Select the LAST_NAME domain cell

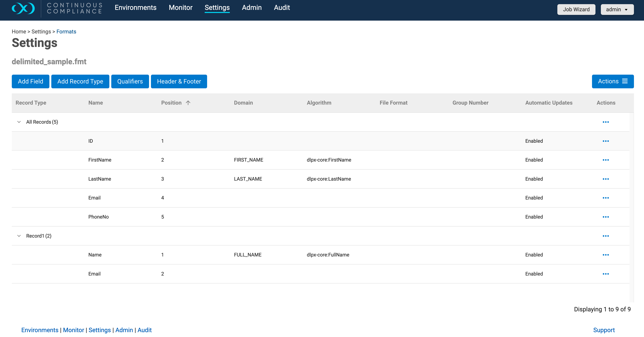click(248, 179)
